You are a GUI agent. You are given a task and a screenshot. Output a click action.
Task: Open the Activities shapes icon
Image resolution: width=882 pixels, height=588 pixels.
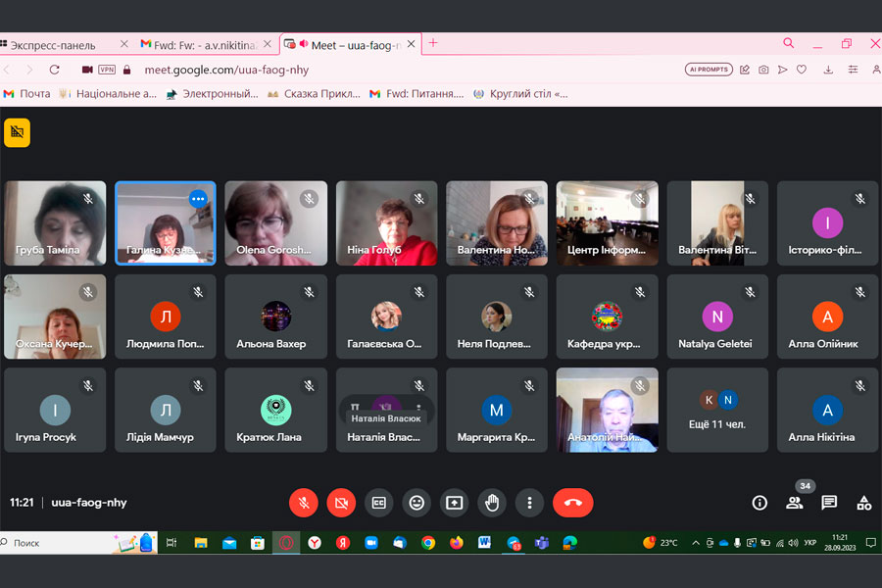(864, 503)
